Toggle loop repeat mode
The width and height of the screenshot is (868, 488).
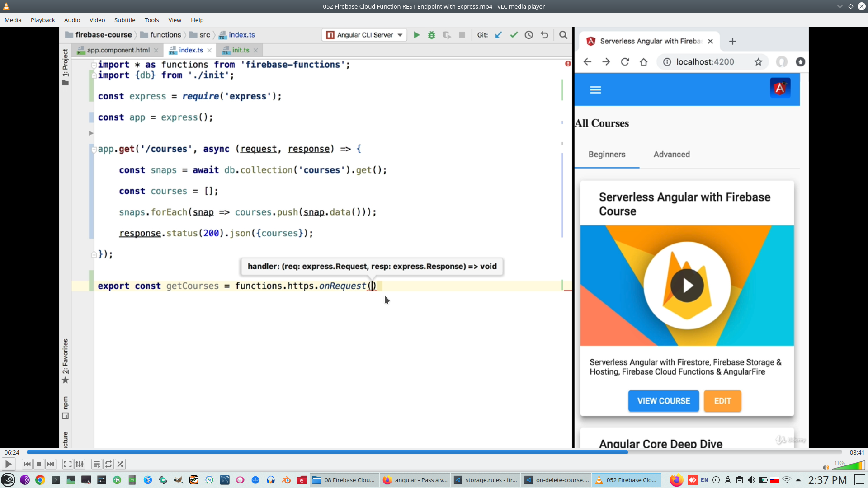point(108,464)
